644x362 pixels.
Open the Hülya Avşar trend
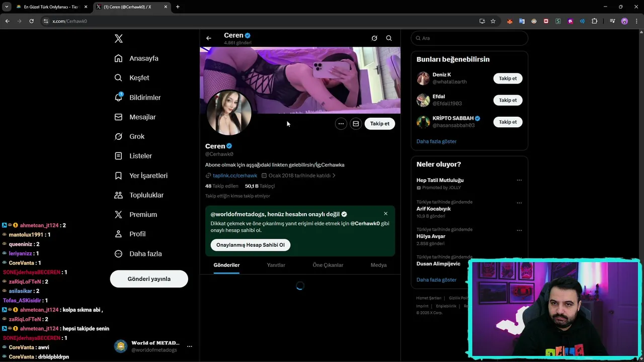click(431, 236)
